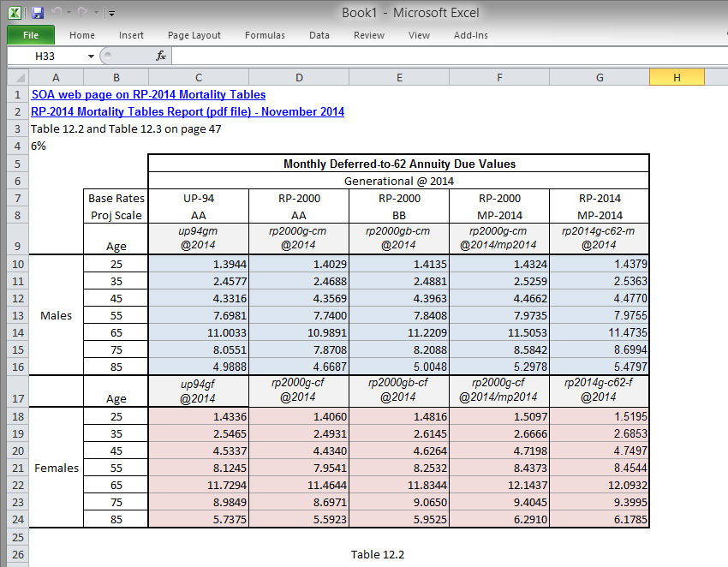Viewport: 728px width, 567px height.
Task: Click the Undo arrow icon
Action: tap(57, 13)
